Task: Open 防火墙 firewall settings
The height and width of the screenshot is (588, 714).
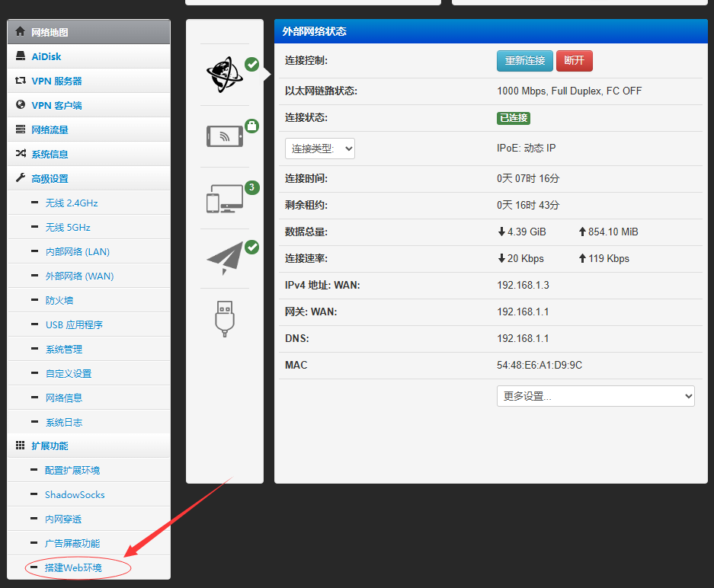Action: 59,300
